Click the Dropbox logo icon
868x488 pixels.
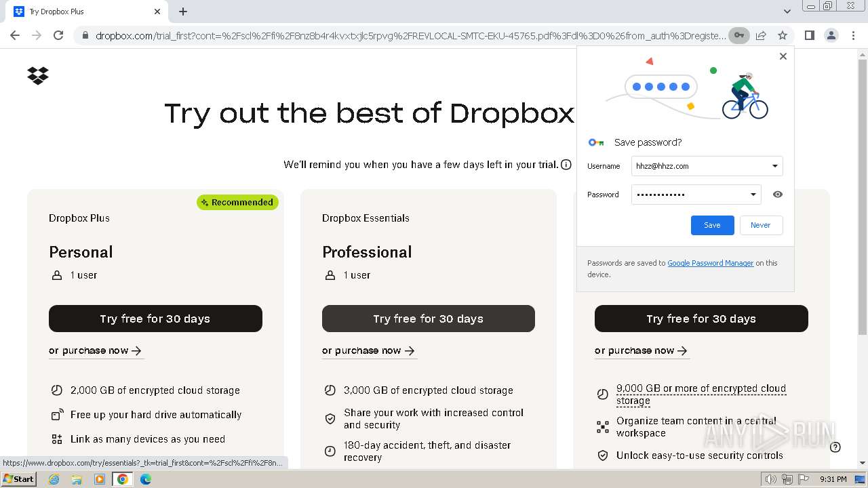[x=38, y=75]
